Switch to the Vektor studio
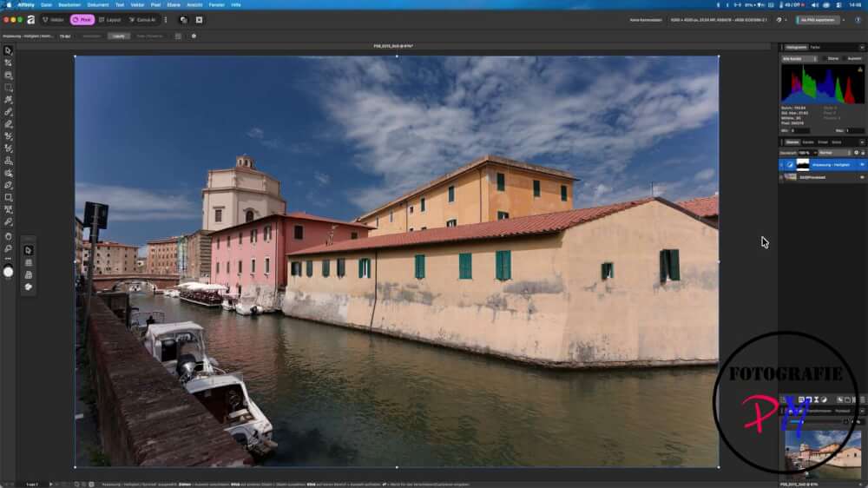This screenshot has width=868, height=488. click(x=53, y=20)
